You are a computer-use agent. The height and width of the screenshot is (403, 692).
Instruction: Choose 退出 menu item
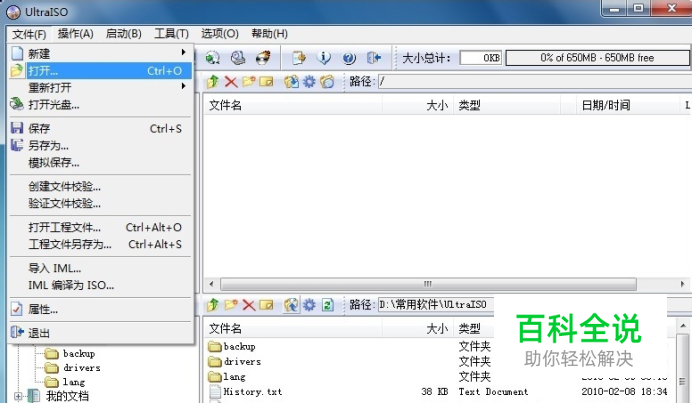[101, 333]
